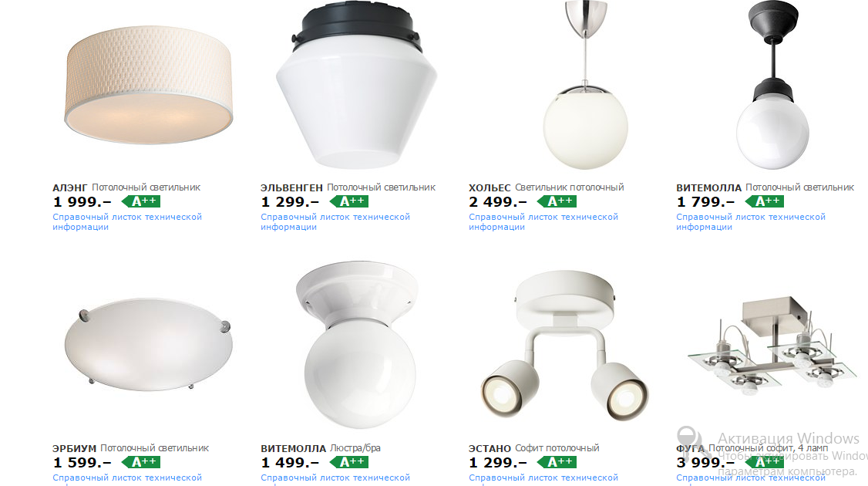Screen dimensions: 868x486
Task: View the ЭЛЬВЕНГЕН white glass lamp photo
Action: 356,84
